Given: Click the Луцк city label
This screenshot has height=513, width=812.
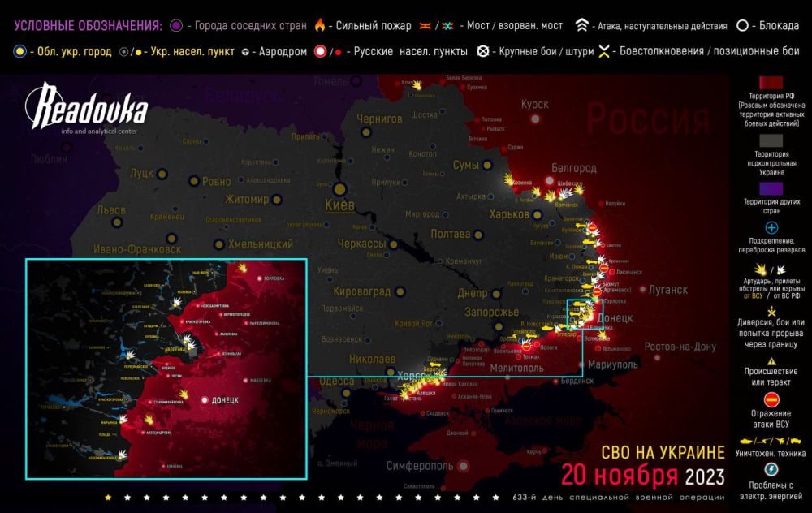Looking at the screenshot, I should tap(141, 173).
